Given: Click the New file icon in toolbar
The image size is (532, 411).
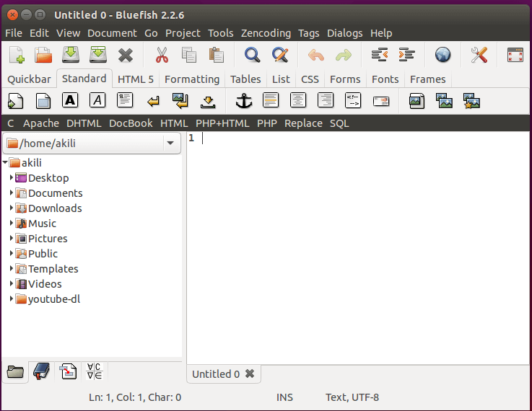Looking at the screenshot, I should click(17, 55).
